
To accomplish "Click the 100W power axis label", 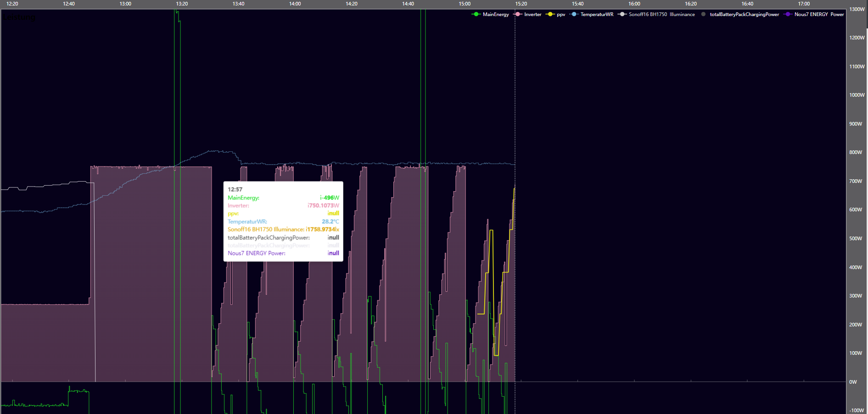I will coord(856,353).
